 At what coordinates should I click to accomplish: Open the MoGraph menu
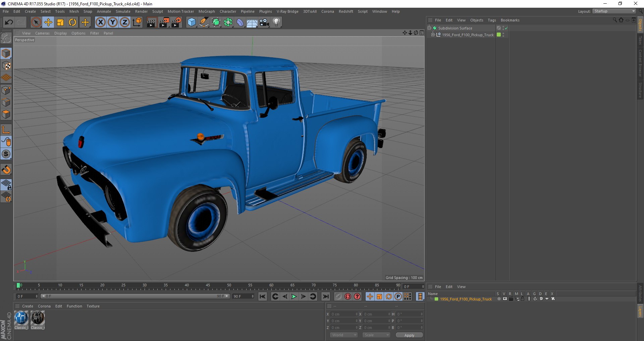[207, 11]
